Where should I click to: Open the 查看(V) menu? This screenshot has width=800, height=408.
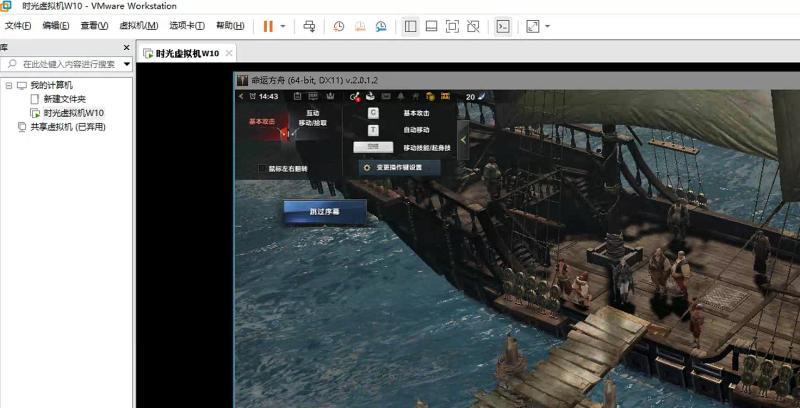pyautogui.click(x=94, y=26)
